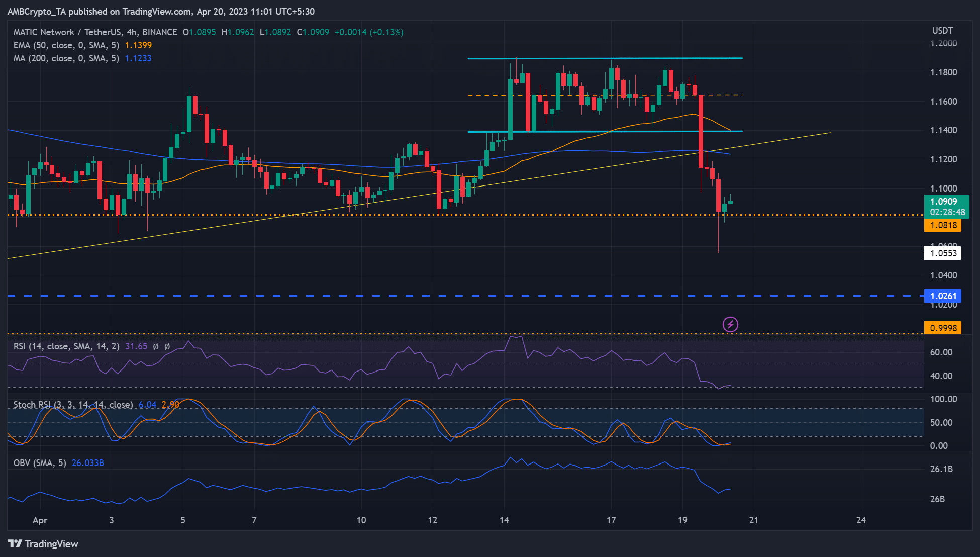
Task: Click the Apr label on the time axis
Action: coord(40,520)
